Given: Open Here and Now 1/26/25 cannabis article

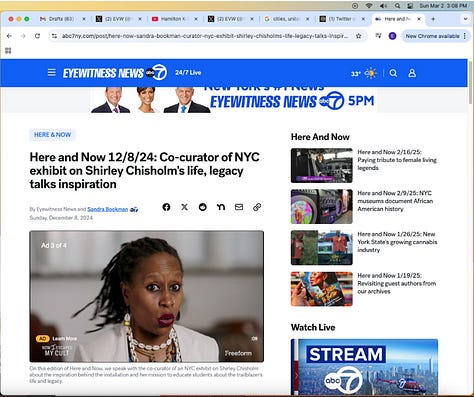Looking at the screenshot, I should pos(397,242).
